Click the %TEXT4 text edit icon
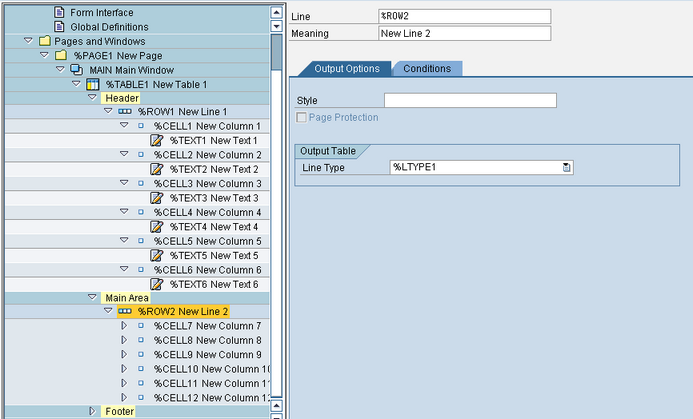Image resolution: width=693 pixels, height=419 pixels. click(x=156, y=226)
